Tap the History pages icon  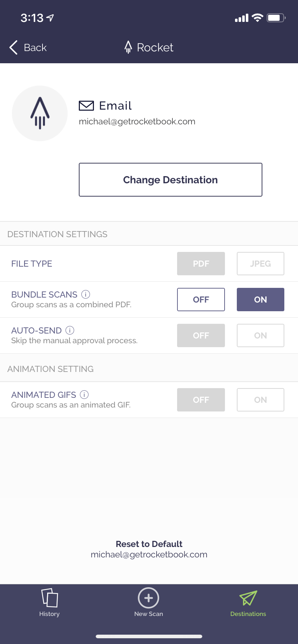point(50,598)
